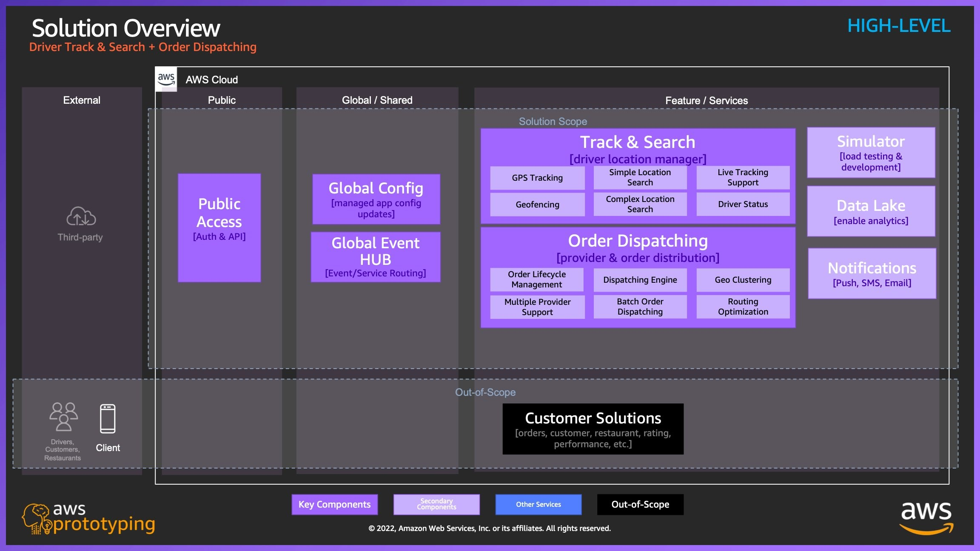Click the Routing Optimization box
This screenshot has height=551, width=980.
(x=743, y=307)
